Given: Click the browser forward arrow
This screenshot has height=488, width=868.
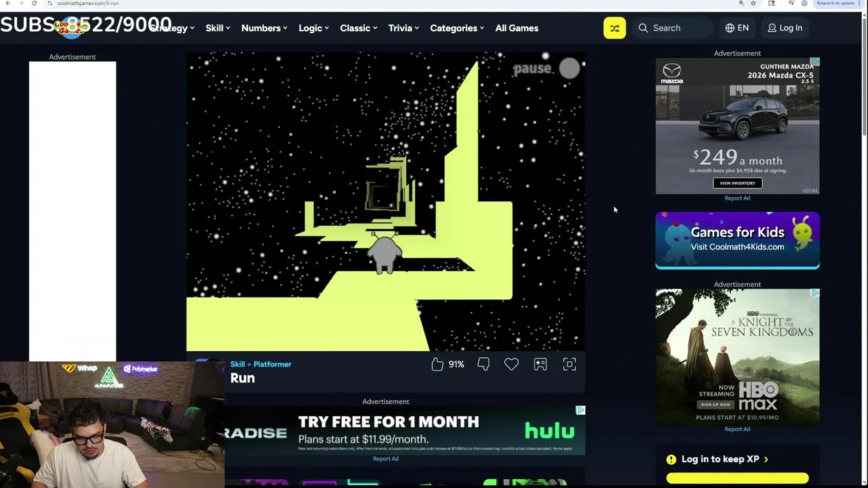Looking at the screenshot, I should point(20,3).
